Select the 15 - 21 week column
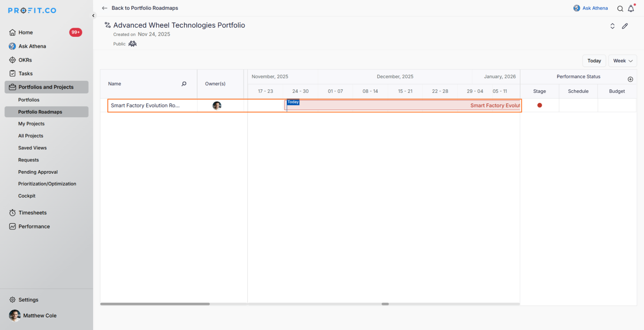Image resolution: width=644 pixels, height=330 pixels. pyautogui.click(x=405, y=91)
